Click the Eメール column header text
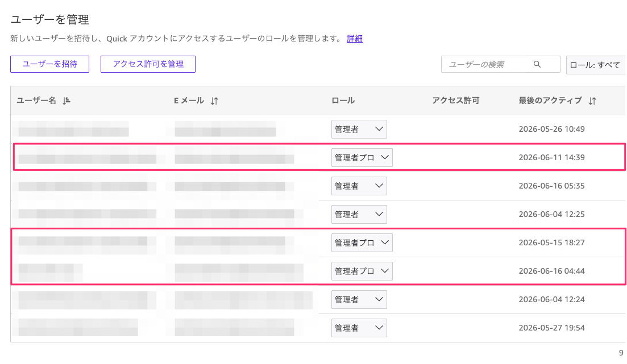Screen dimensions: 627x364 (x=189, y=101)
